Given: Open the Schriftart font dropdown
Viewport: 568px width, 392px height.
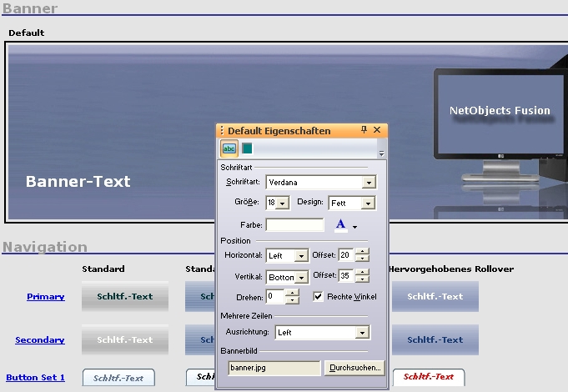Looking at the screenshot, I should tap(369, 182).
